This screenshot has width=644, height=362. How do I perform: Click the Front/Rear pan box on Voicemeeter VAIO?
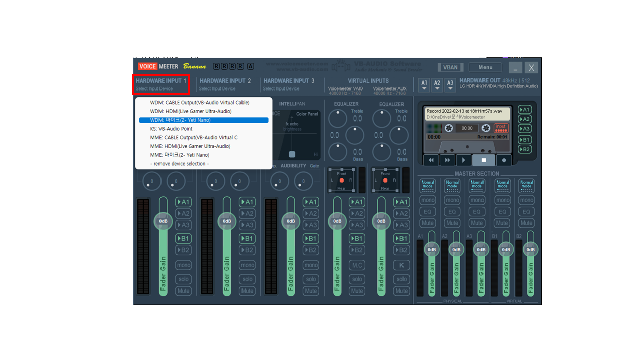pyautogui.click(x=342, y=180)
